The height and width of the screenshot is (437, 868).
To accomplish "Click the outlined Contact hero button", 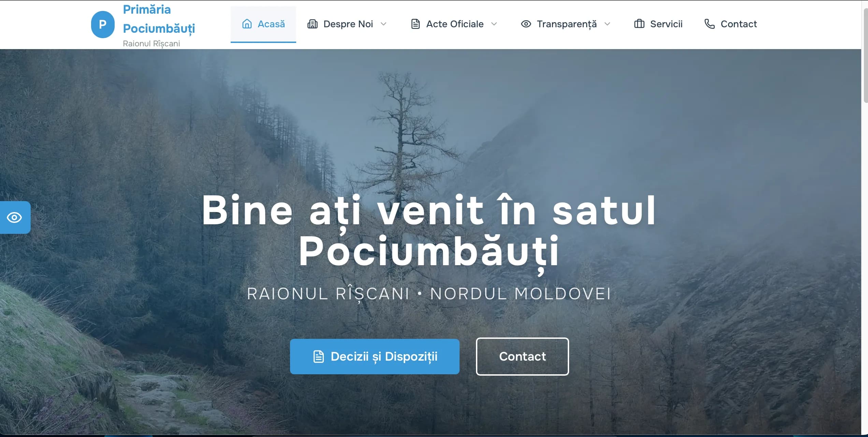I will [522, 357].
